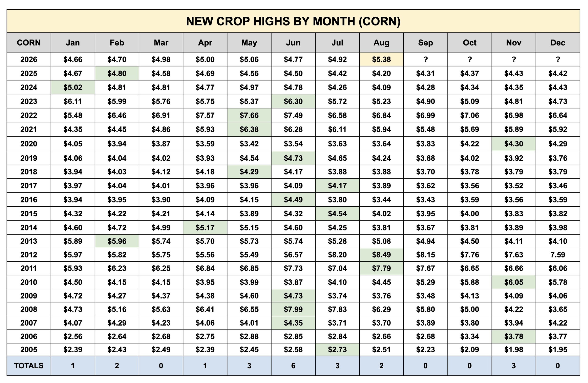This screenshot has width=588, height=383.
Task: Click the 2023 June $6.30 cell
Action: (293, 101)
